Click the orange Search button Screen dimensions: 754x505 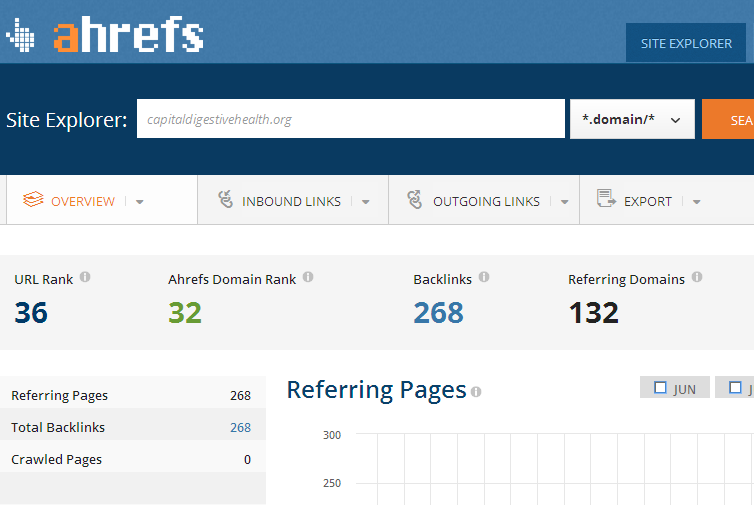click(x=728, y=119)
